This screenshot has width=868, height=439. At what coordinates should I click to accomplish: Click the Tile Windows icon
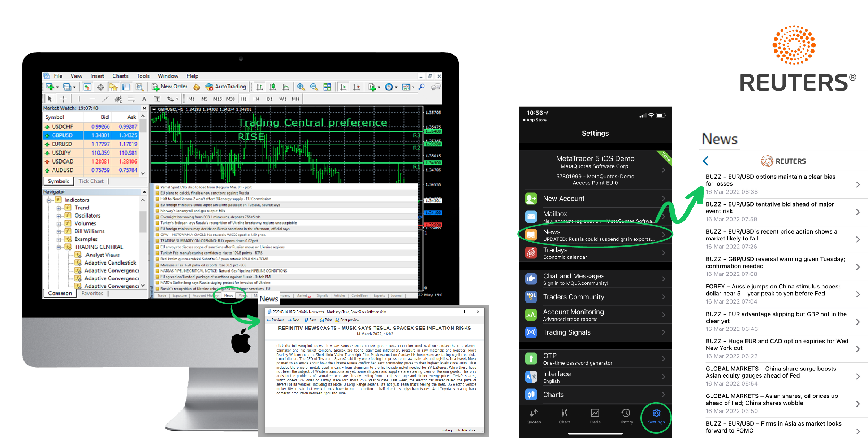coord(327,87)
